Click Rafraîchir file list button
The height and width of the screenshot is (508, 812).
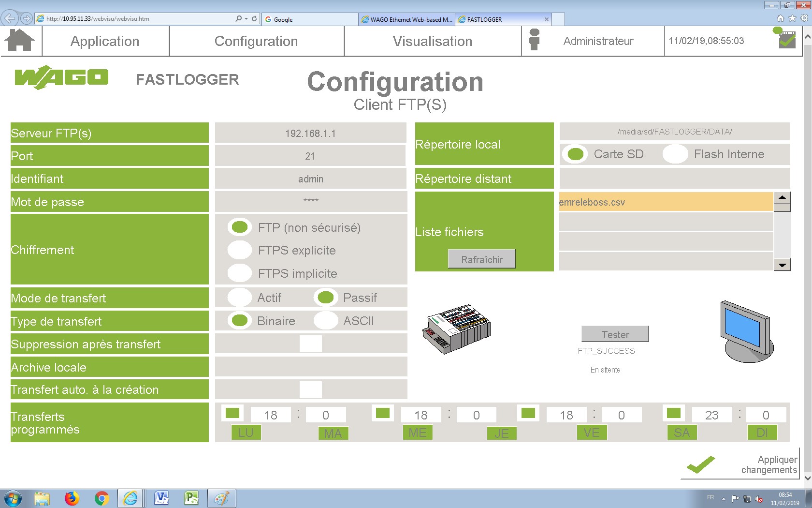point(481,259)
